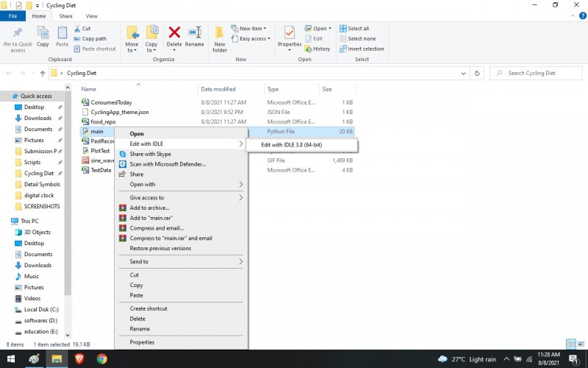
Task: Select the food_repo file
Action: coord(103,121)
